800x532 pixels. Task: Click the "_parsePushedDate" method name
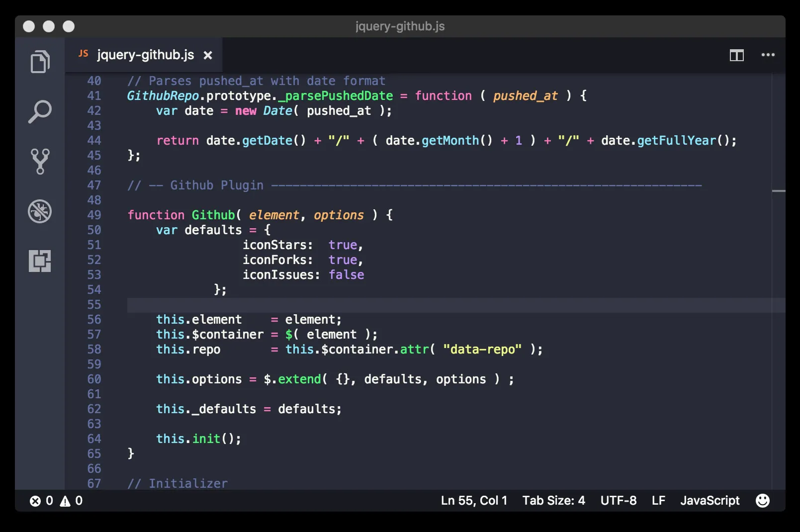(336, 95)
